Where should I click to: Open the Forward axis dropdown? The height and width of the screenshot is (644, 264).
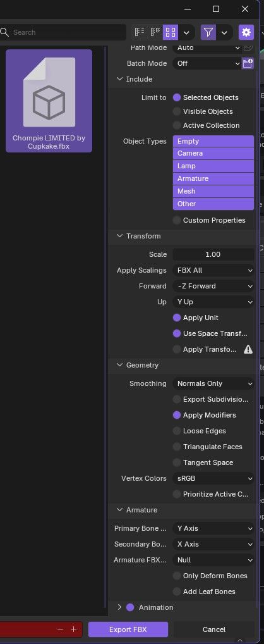pos(213,287)
